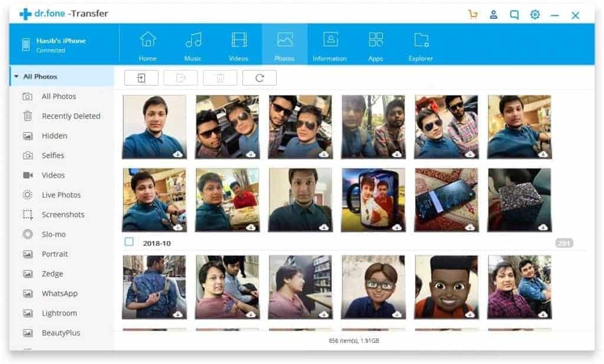Open dr.fone settings gear

point(534,15)
